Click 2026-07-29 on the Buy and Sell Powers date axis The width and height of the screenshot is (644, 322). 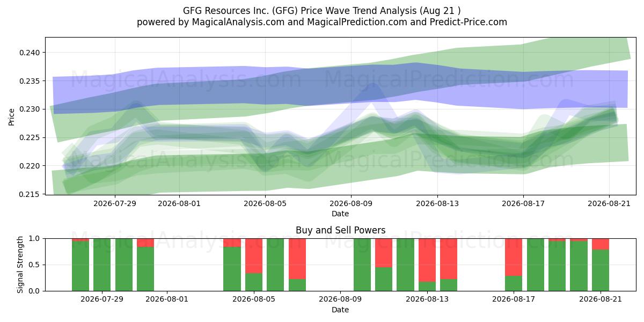click(102, 299)
